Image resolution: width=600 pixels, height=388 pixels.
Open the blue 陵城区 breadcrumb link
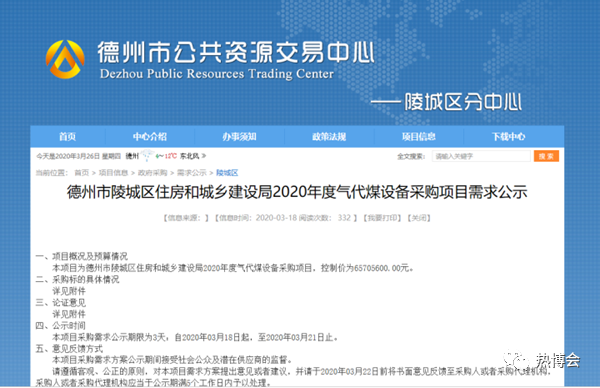[x=227, y=173]
